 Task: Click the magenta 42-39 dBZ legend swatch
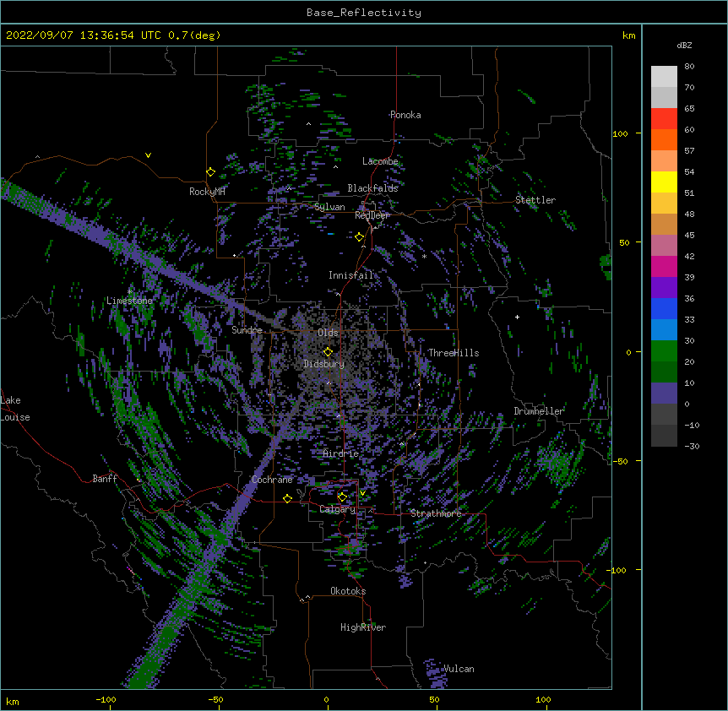pos(664,266)
